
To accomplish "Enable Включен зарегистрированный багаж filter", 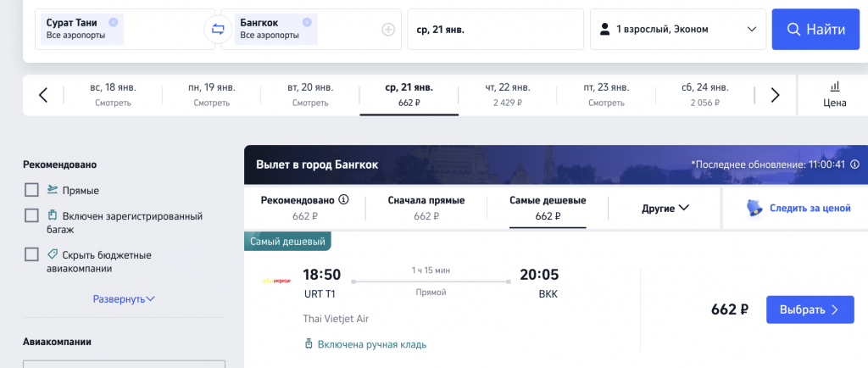I will (x=31, y=216).
